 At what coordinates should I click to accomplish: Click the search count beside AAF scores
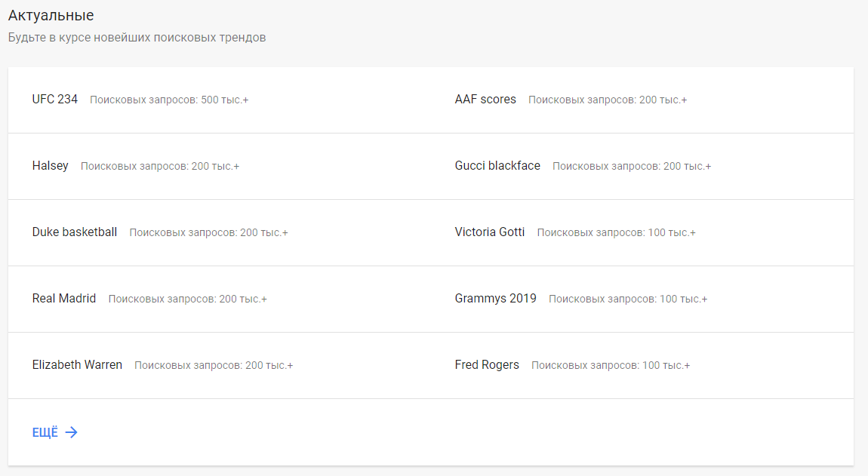pyautogui.click(x=608, y=100)
